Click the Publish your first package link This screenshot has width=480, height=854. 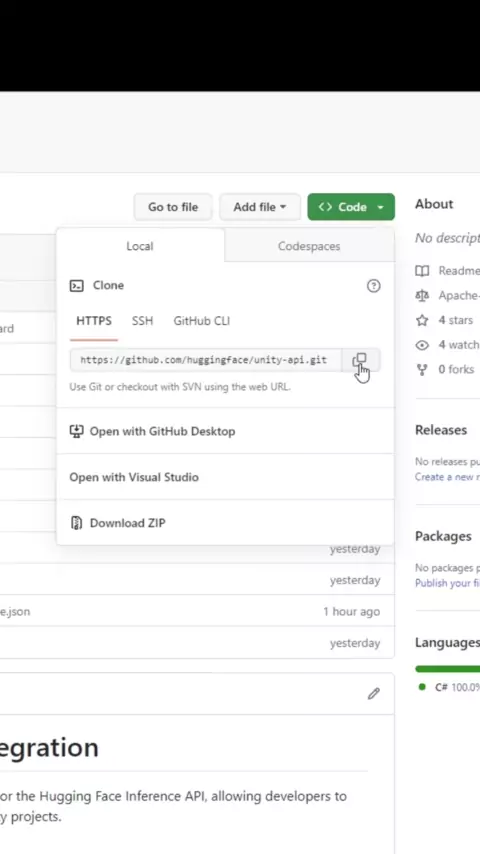coord(447,583)
